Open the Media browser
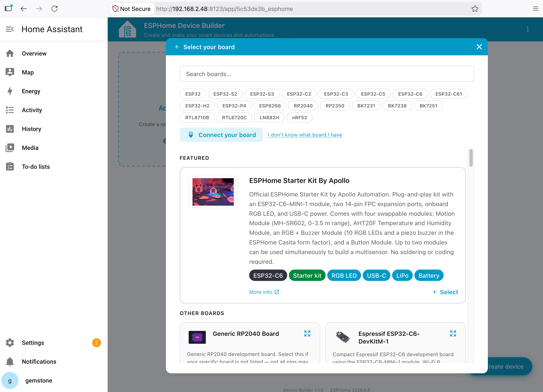Image resolution: width=543 pixels, height=392 pixels. point(54,148)
